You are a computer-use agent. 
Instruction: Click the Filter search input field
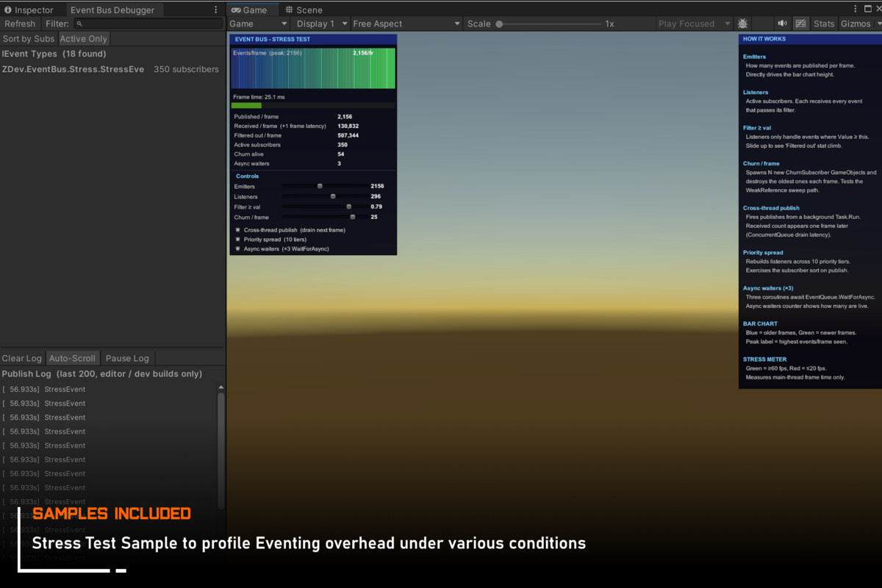tap(148, 24)
